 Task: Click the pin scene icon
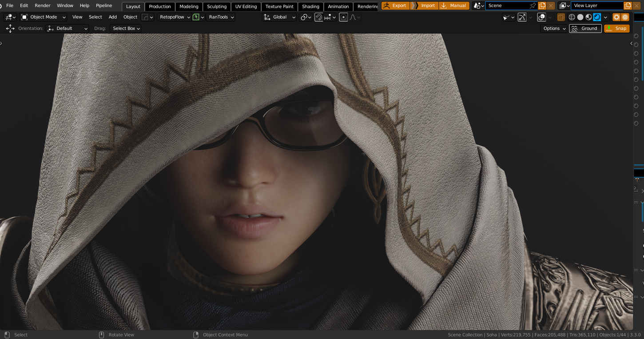click(533, 6)
